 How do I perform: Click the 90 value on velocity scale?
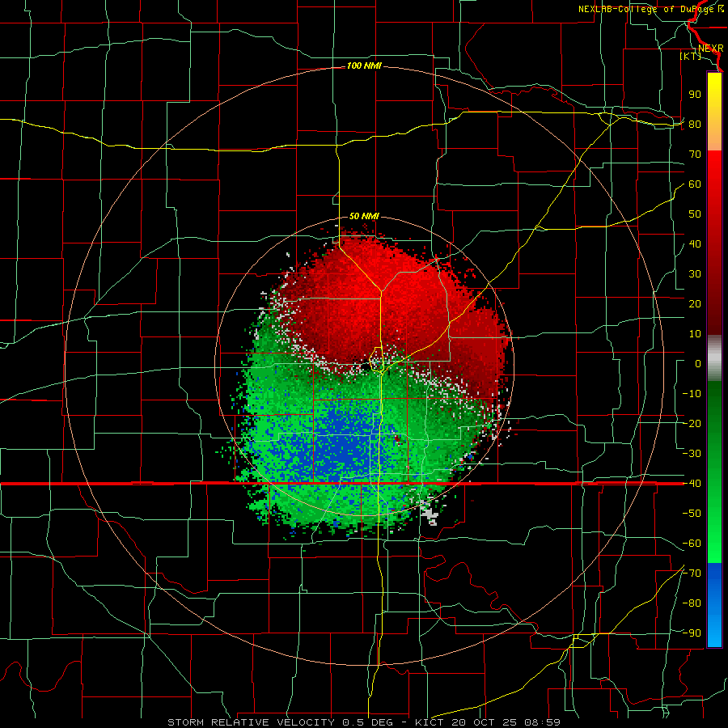695,95
